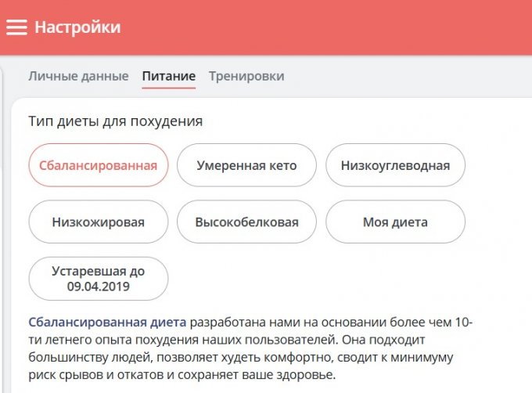This screenshot has width=532, height=393.
Task: Choose the Сбалансированная diet option
Action: pyautogui.click(x=99, y=165)
